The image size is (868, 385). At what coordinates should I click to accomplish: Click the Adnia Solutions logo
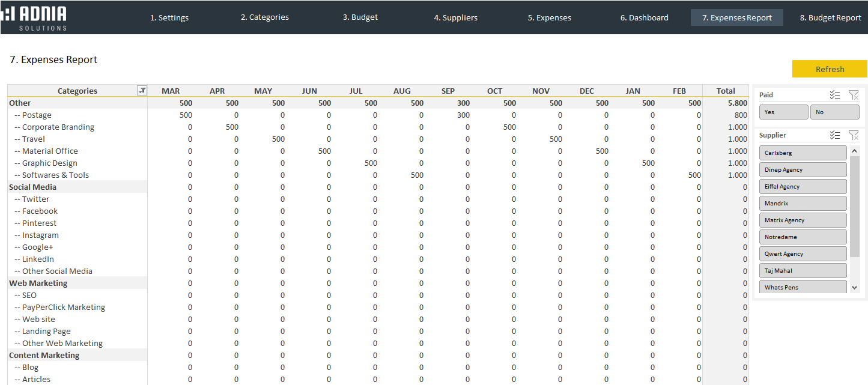point(35,17)
